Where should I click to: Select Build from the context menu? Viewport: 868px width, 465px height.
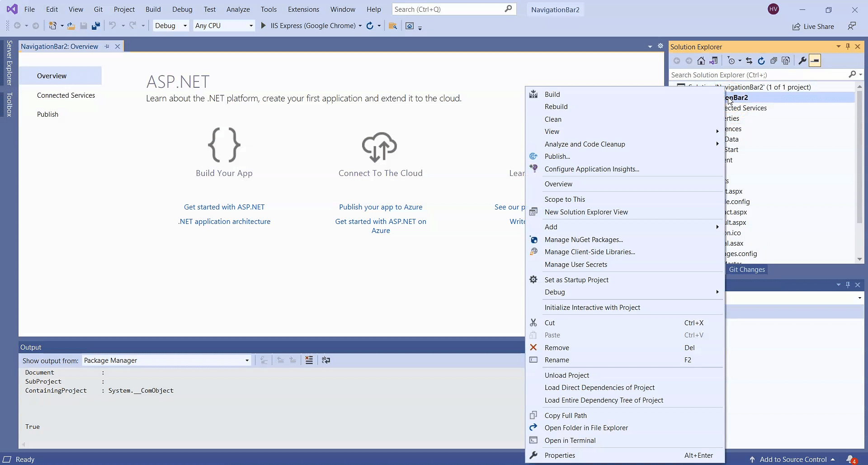tap(625, 94)
